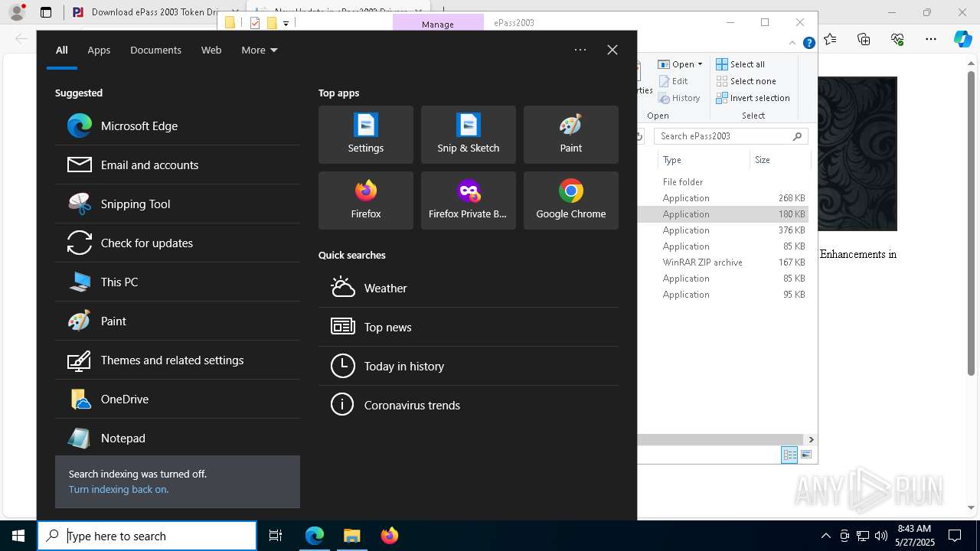This screenshot has width=980, height=551.
Task: Open This PC from suggestions
Action: coord(178,282)
